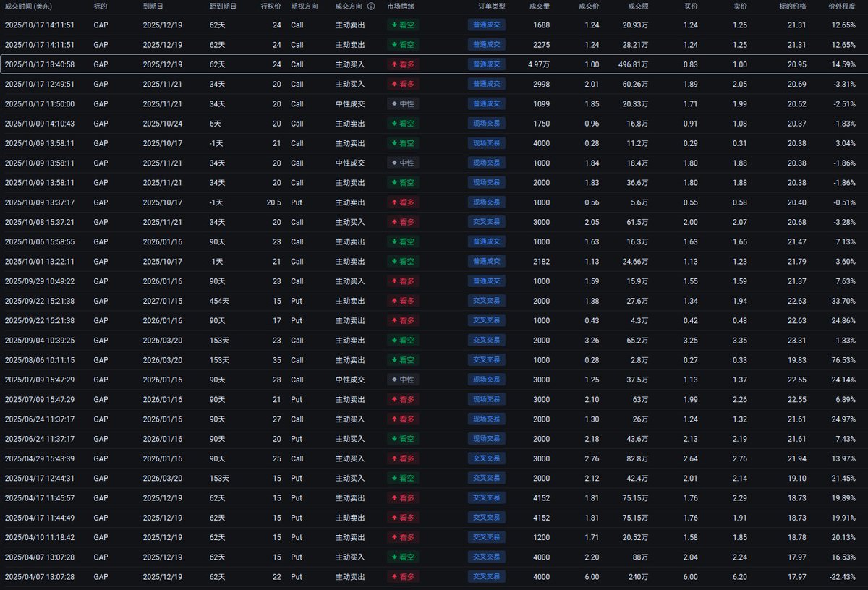Click the volume cell 1099

pos(542,103)
